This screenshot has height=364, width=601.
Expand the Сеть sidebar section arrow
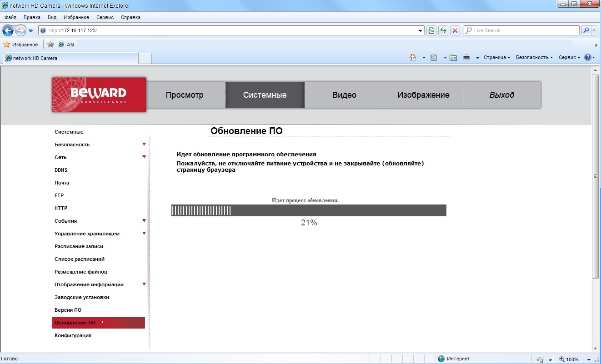(144, 157)
